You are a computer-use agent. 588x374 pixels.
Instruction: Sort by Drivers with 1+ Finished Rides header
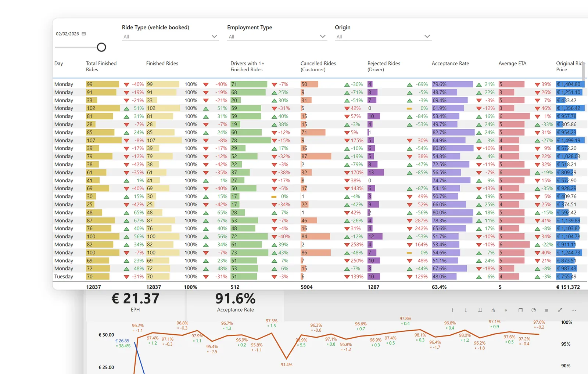(247, 66)
